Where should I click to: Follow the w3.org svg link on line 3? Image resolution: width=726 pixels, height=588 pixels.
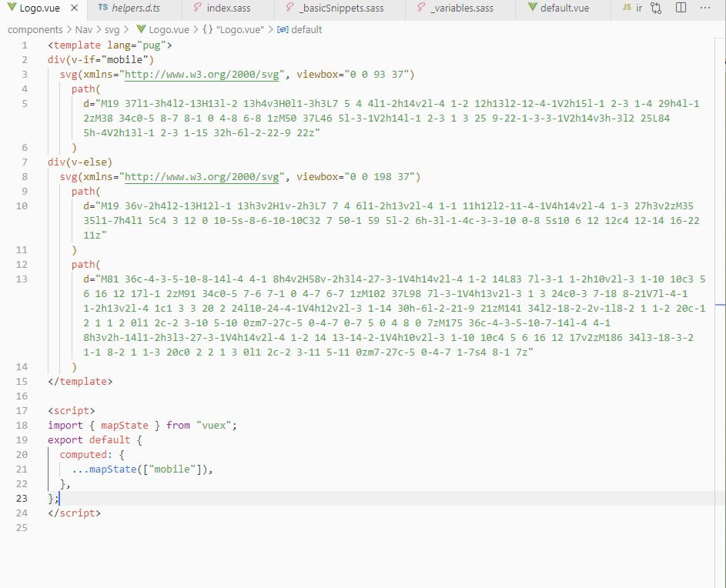coord(202,75)
